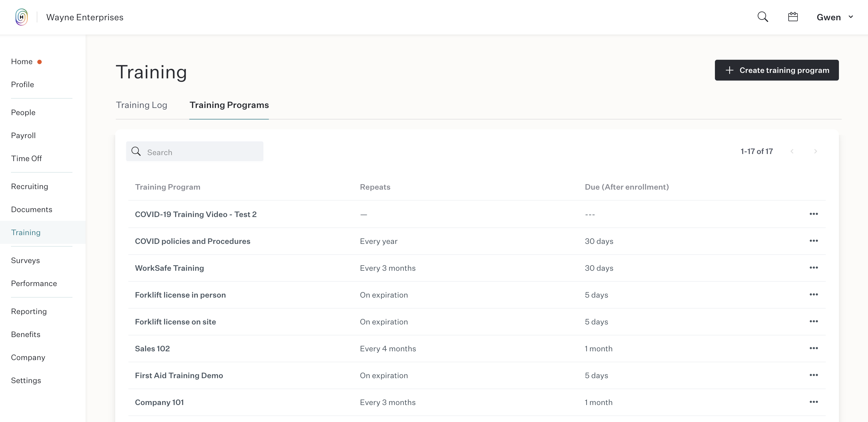Open Surveys section
Image resolution: width=868 pixels, height=422 pixels.
click(25, 261)
